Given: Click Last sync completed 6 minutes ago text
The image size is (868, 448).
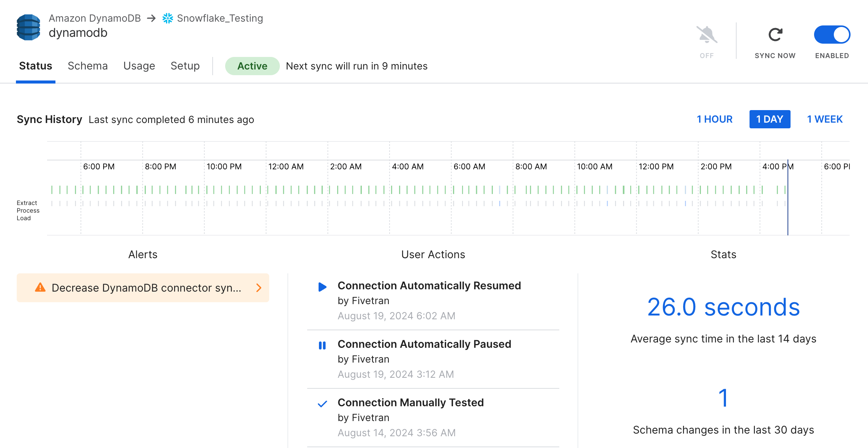Looking at the screenshot, I should pos(171,120).
